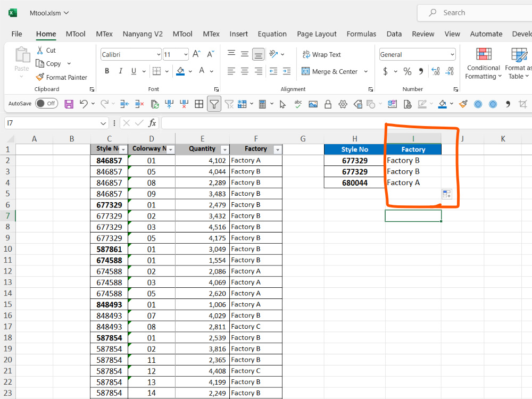
Task: Open the Factory column filter dropdown
Action: coord(278,149)
